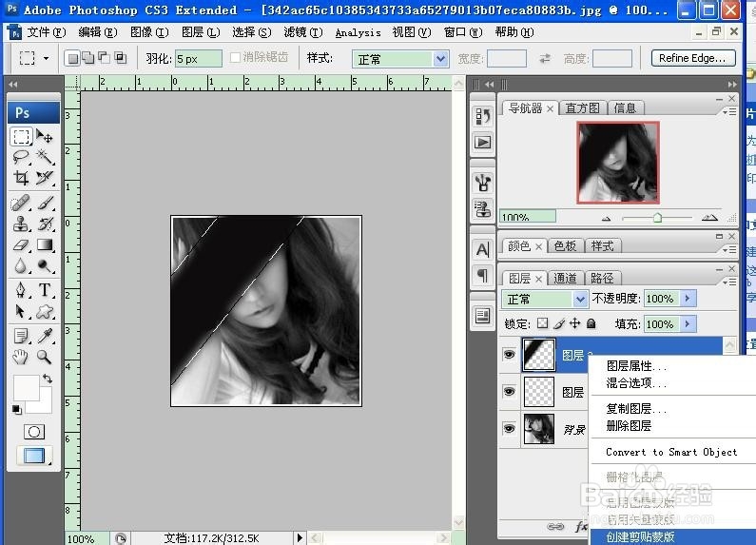Open the 文件 menu

click(46, 32)
